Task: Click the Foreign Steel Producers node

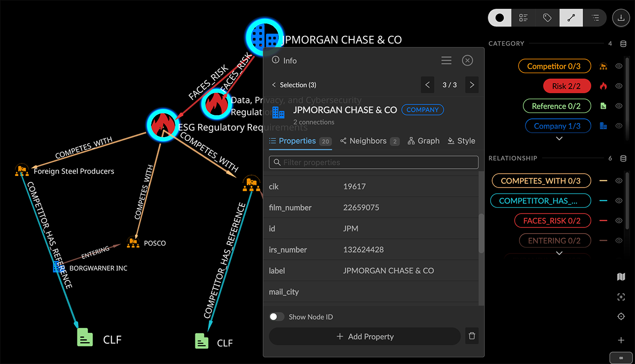Action: [x=22, y=170]
